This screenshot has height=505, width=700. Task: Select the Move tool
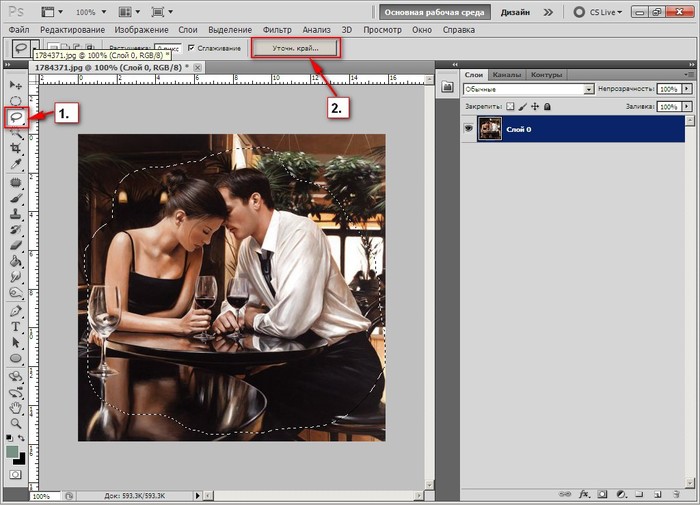[x=16, y=85]
